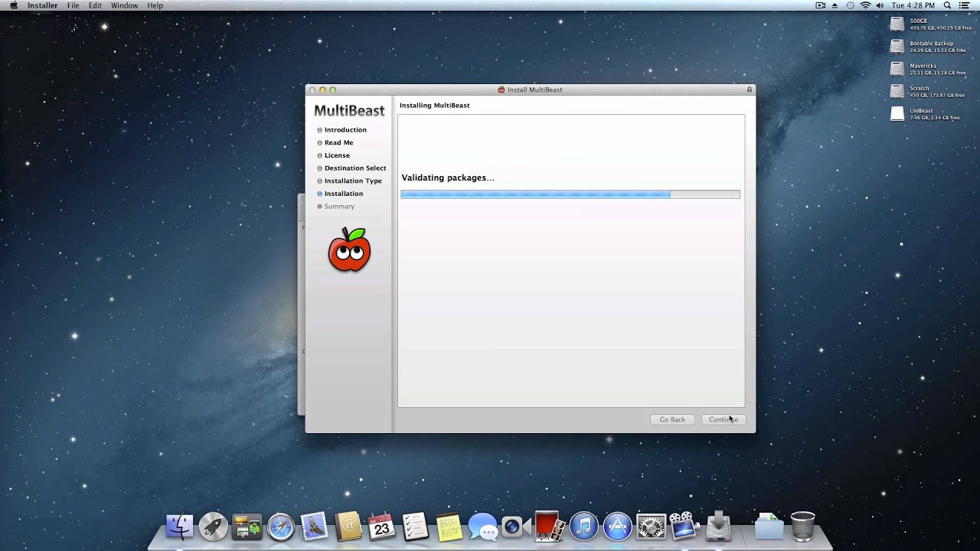Click the "Validating packages…" status text

[448, 178]
